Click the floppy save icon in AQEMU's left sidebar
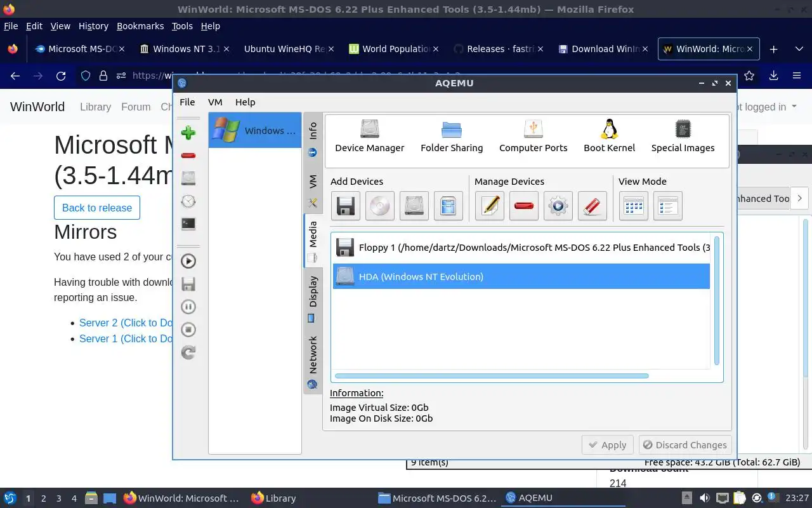The height and width of the screenshot is (508, 812). click(188, 284)
